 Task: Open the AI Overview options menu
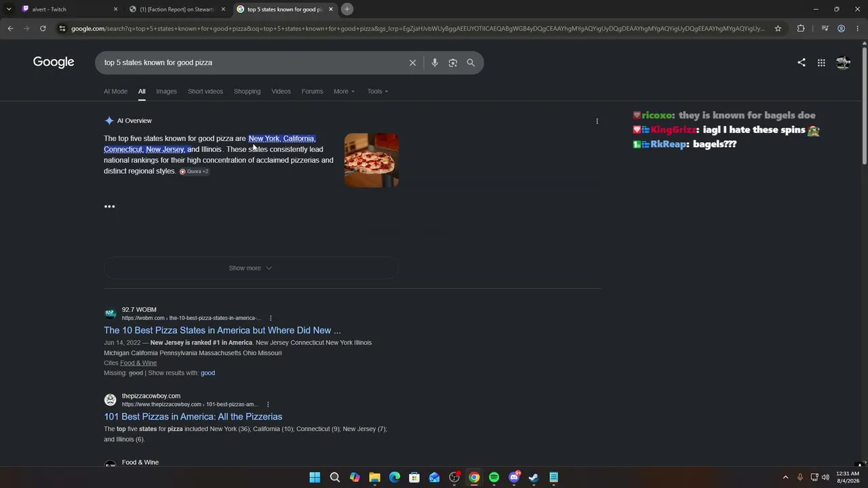(x=597, y=121)
